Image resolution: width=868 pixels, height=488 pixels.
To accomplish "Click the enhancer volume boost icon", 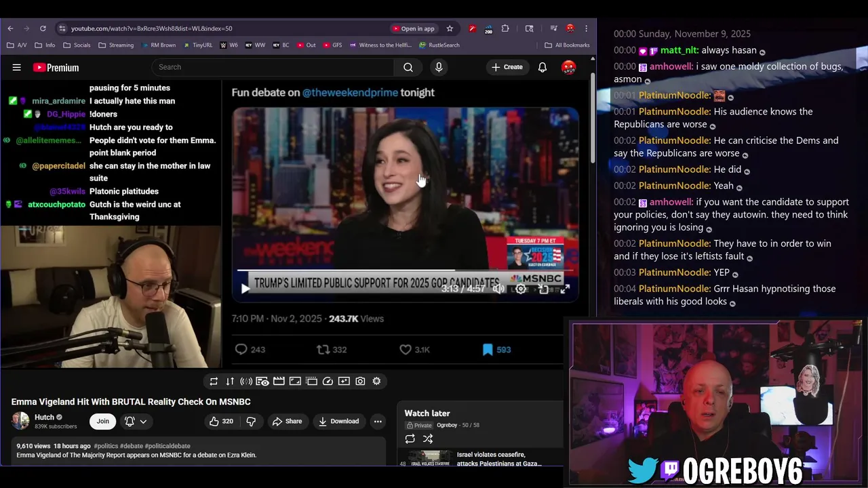I will point(246,382).
